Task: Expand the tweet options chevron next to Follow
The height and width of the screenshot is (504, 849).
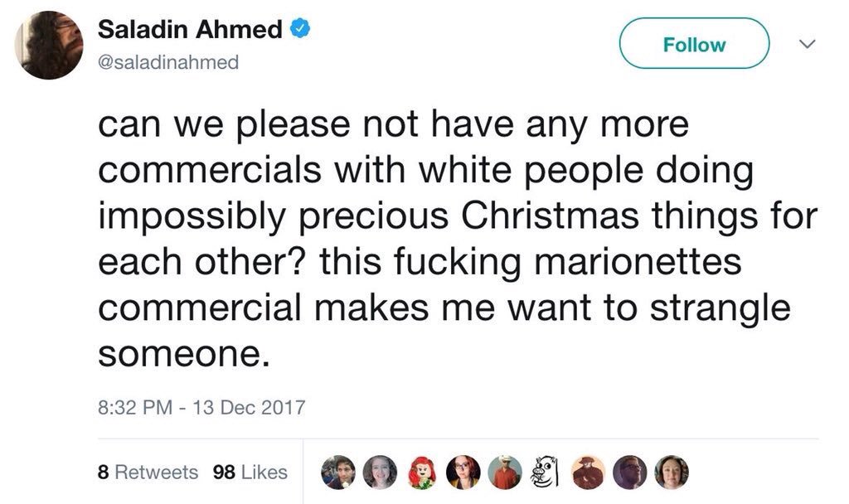Action: coord(806,43)
